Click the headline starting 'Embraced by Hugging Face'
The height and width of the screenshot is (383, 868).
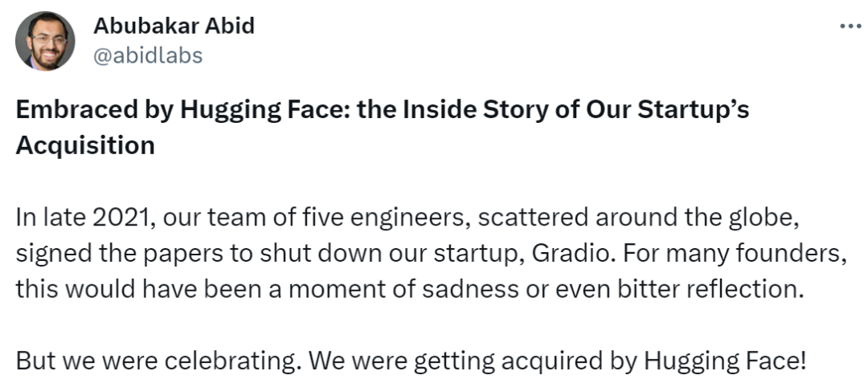[x=383, y=128]
